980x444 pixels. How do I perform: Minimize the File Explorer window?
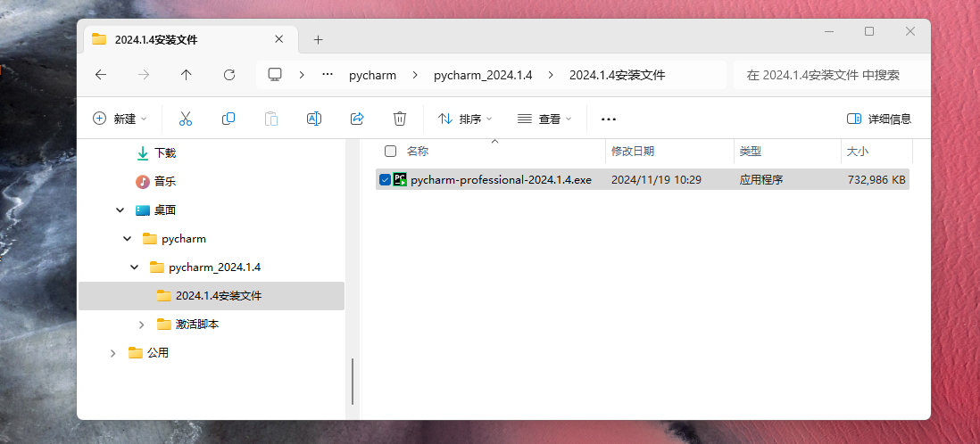(829, 31)
